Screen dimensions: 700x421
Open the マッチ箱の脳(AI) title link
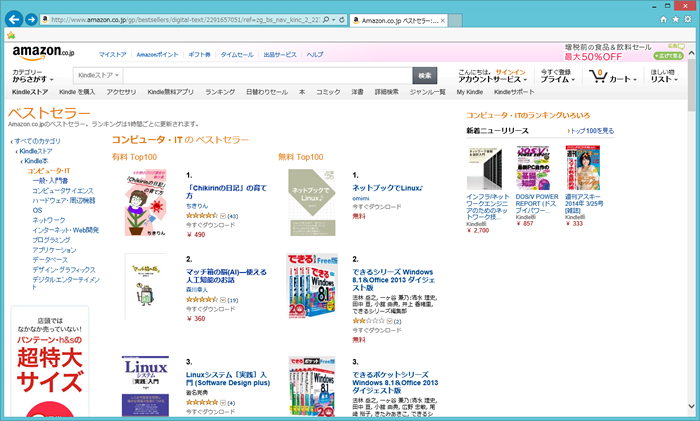(226, 276)
